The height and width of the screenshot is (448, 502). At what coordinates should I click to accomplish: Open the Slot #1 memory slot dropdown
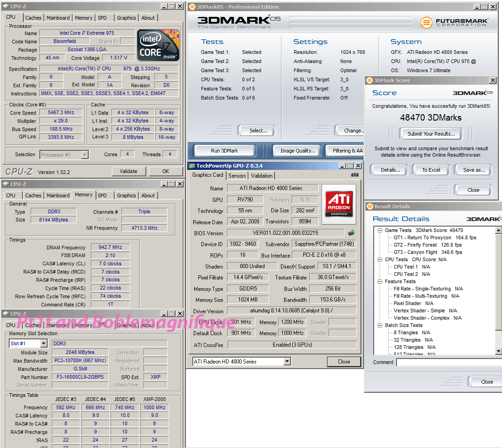point(44,343)
